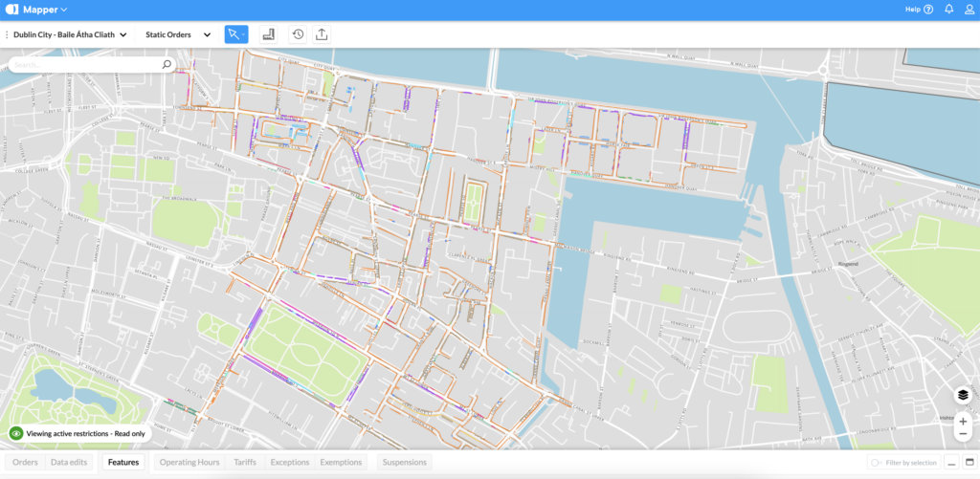The width and height of the screenshot is (980, 479).
Task: Click into the map search field
Action: [x=86, y=65]
